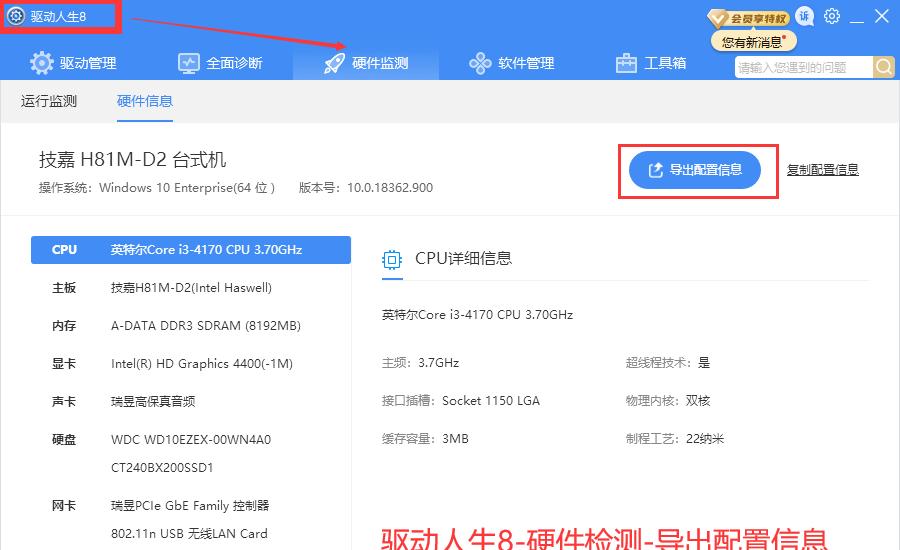Close the 驱动人生8 window

click(x=882, y=16)
